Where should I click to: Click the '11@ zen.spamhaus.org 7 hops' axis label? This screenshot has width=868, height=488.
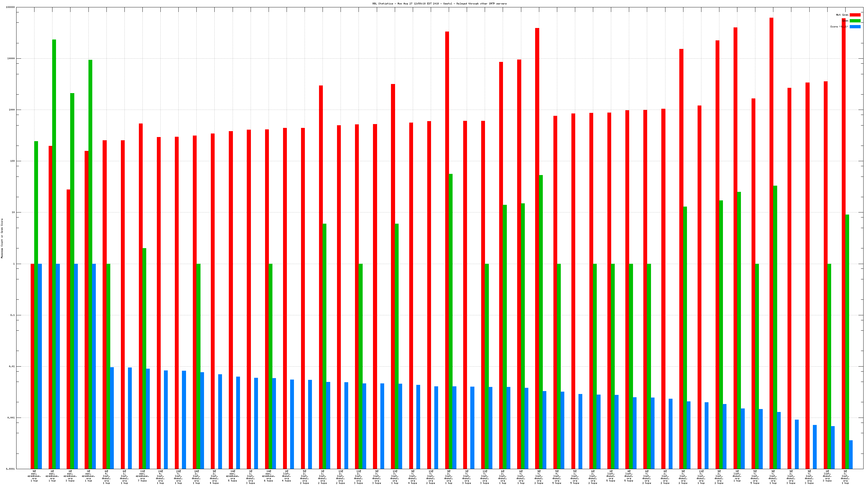point(142,476)
